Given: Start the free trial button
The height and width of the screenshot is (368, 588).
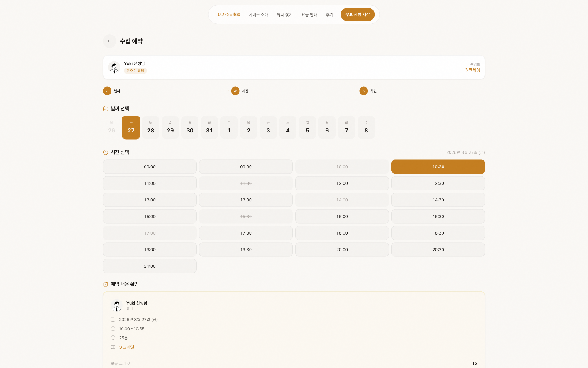Looking at the screenshot, I should coord(357,14).
